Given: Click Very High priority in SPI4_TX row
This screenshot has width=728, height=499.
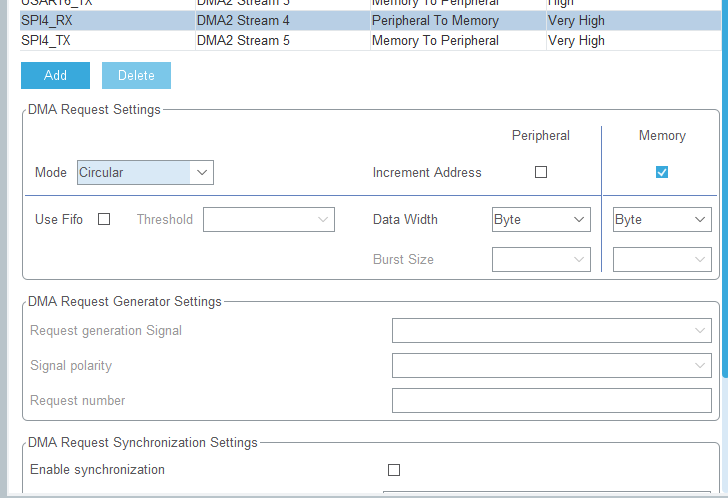Looking at the screenshot, I should point(634,40).
